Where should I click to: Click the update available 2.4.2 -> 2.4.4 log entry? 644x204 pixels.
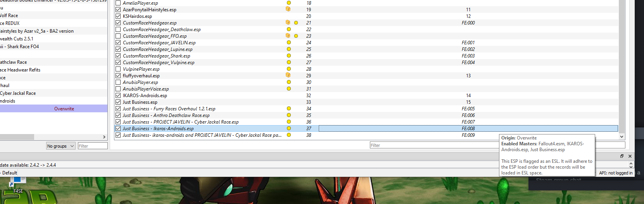[28, 165]
